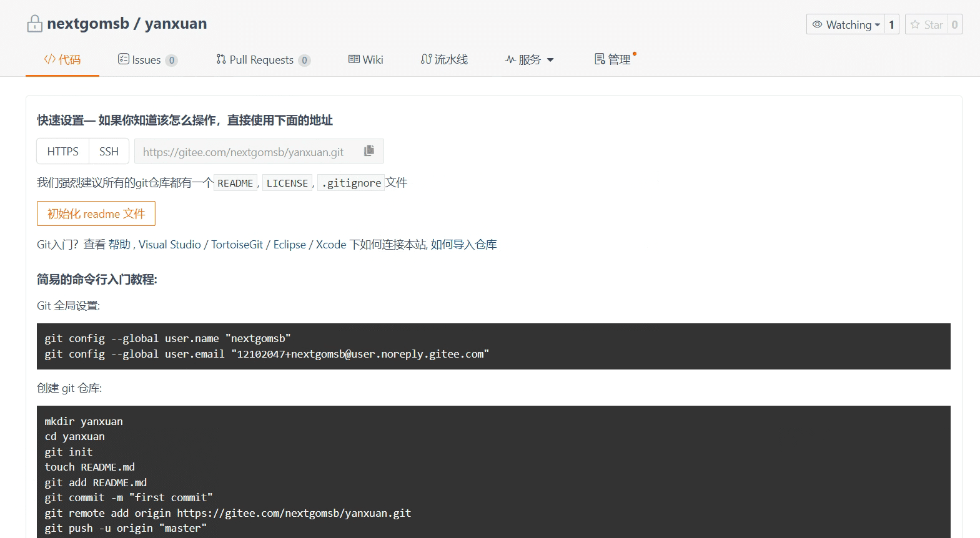Click the mkdir yanxuan command line
This screenshot has height=538, width=980.
[x=84, y=421]
